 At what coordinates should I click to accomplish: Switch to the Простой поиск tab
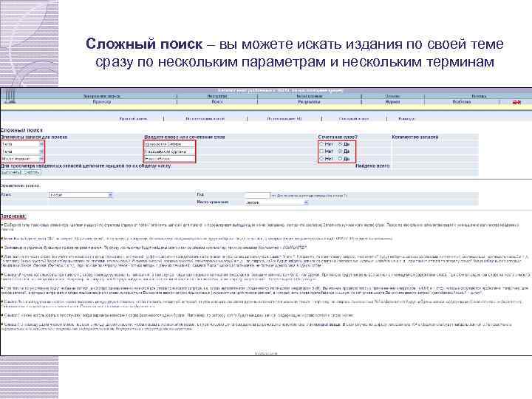[133, 119]
